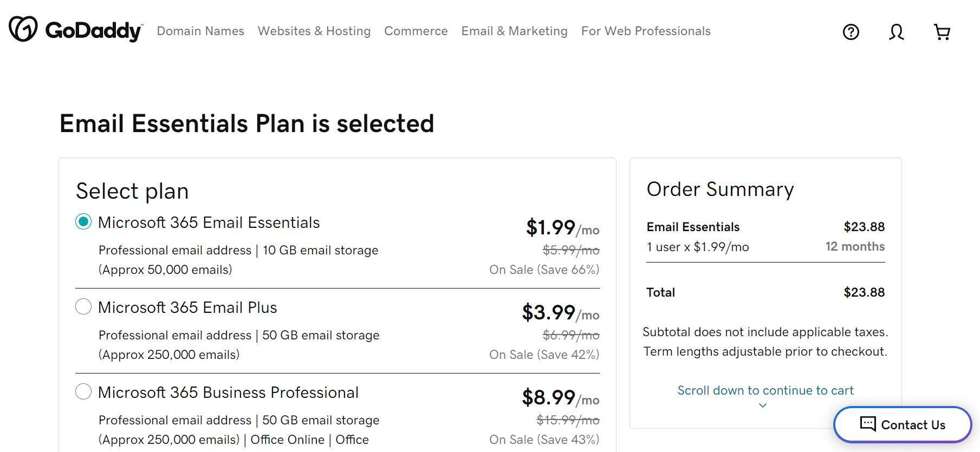The image size is (980, 452).
Task: Open the For Web Professionals menu
Action: [x=646, y=31]
